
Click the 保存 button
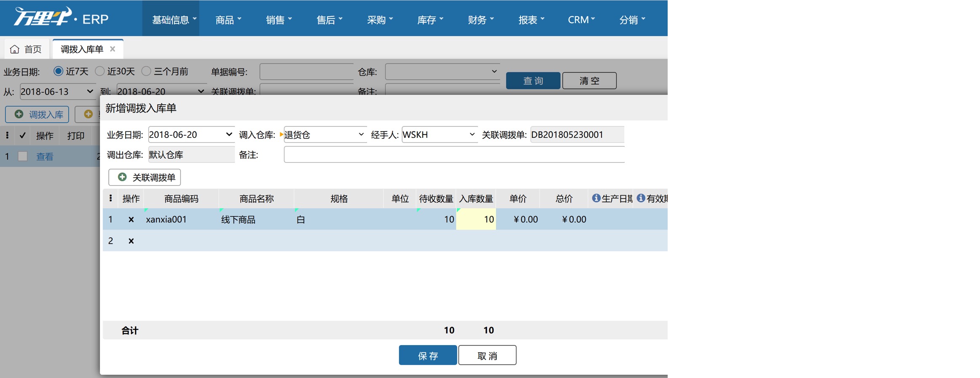(x=428, y=355)
